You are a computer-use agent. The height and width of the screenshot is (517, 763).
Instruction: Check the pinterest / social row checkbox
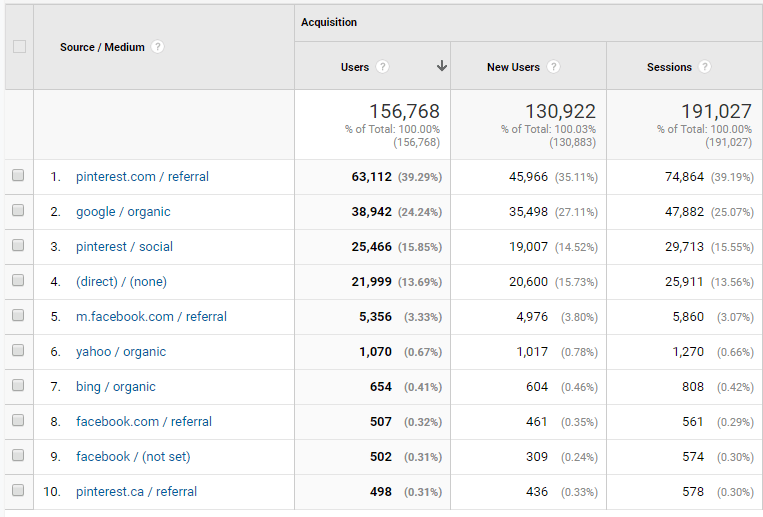18,245
